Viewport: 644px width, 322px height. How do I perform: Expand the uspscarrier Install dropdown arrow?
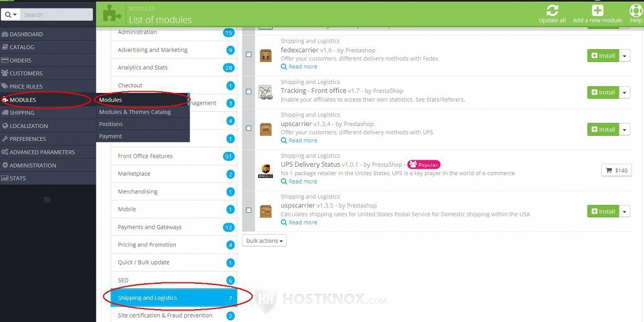point(625,211)
